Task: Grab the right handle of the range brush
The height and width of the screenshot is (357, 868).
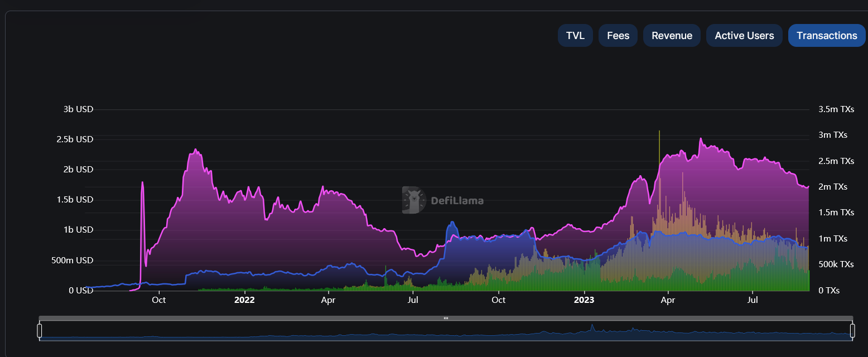Action: pos(852,330)
